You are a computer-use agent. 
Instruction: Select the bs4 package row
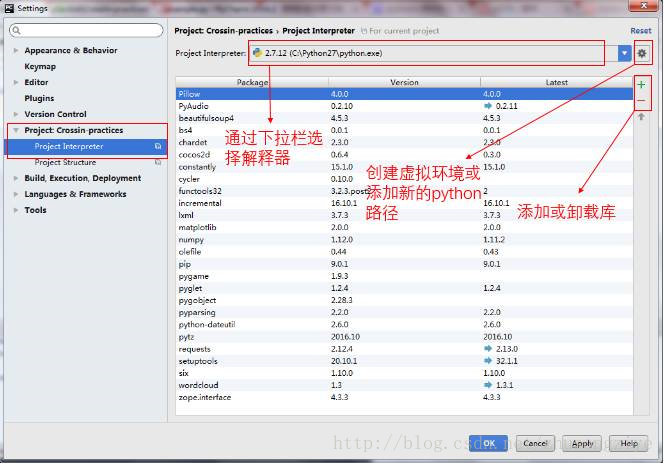pos(404,130)
